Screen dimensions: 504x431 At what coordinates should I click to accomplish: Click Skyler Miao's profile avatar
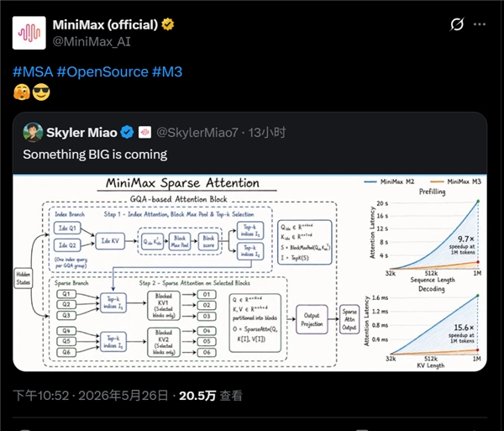coord(33,132)
